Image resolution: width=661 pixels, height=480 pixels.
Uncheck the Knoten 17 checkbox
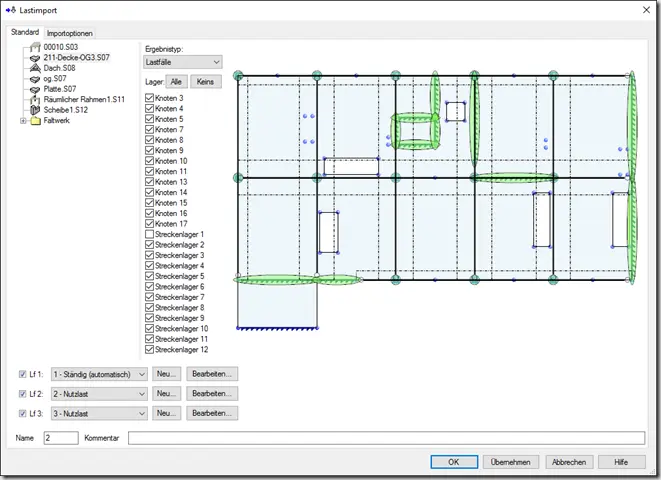pos(149,224)
